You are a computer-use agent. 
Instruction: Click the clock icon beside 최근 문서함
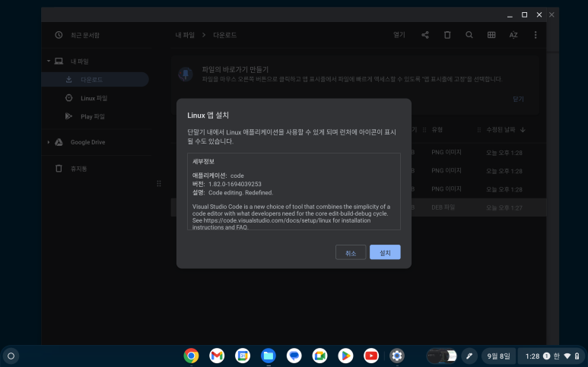(x=59, y=35)
